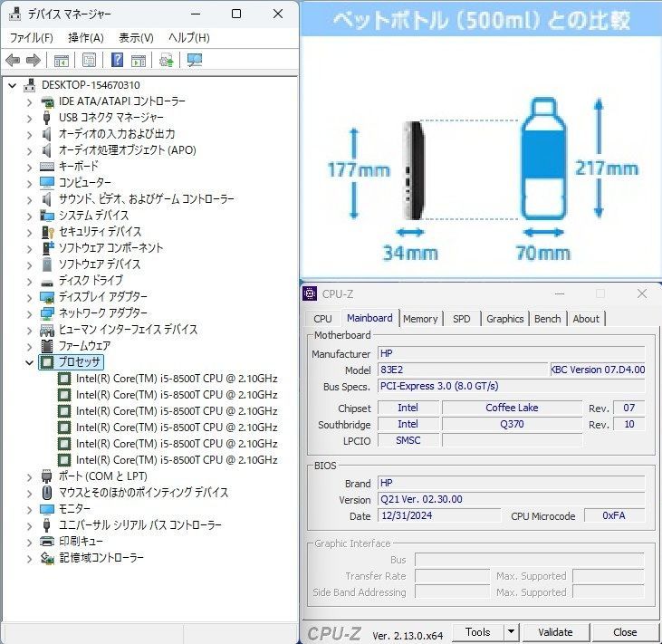Expand the ネットワーク アダプター node

pos(29,313)
